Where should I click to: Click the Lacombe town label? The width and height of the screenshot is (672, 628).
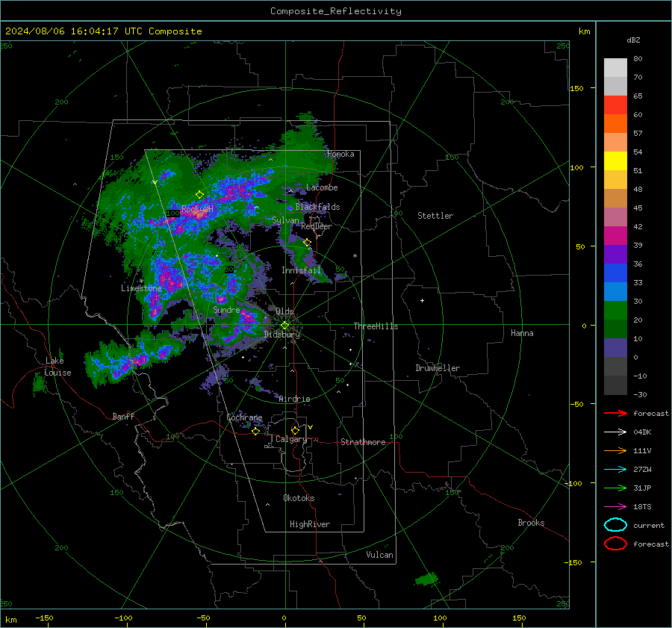322,187
